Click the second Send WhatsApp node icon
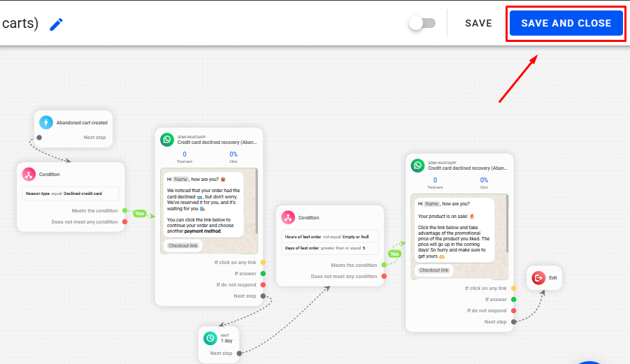This screenshot has width=630, height=364. (417, 166)
